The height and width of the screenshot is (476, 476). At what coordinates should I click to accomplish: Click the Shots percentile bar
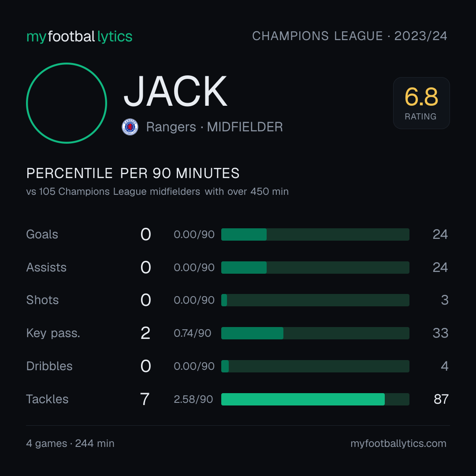pyautogui.click(x=315, y=300)
